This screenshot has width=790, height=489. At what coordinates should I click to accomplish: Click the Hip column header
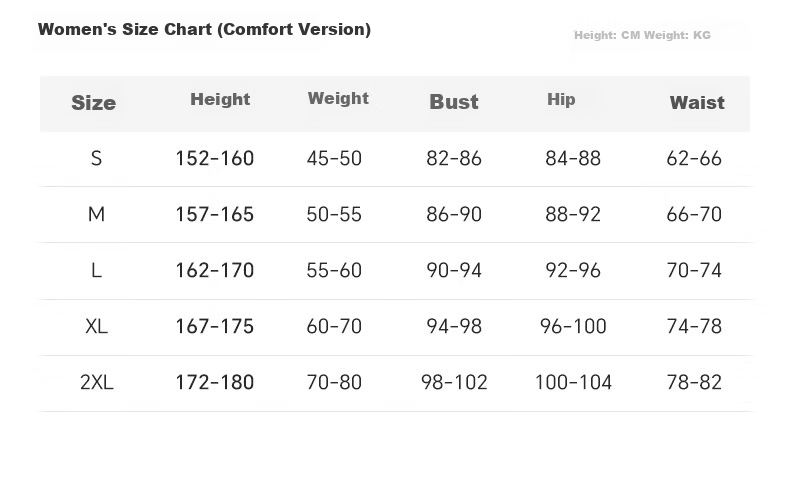tap(561, 99)
